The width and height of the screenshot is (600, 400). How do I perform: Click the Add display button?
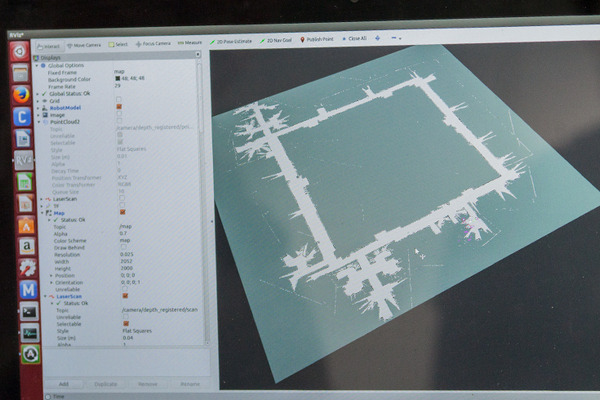[63, 383]
